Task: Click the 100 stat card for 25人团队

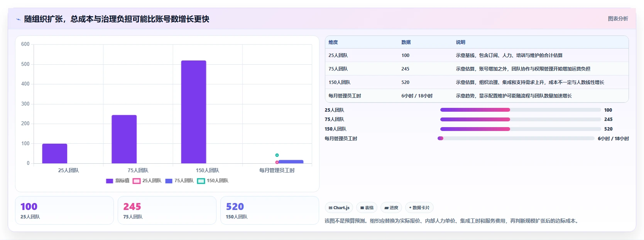Action: 64,210
